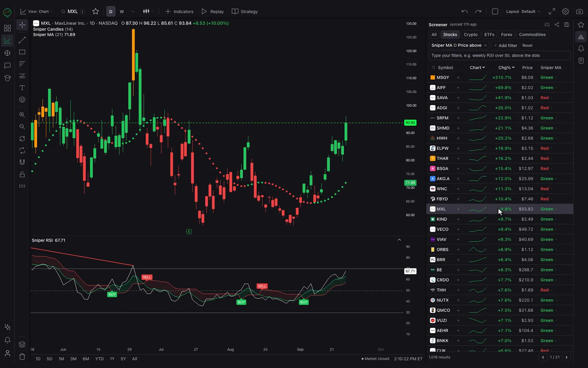Choose the text annotation tool
Screen dimensions: 588x368
[22, 88]
